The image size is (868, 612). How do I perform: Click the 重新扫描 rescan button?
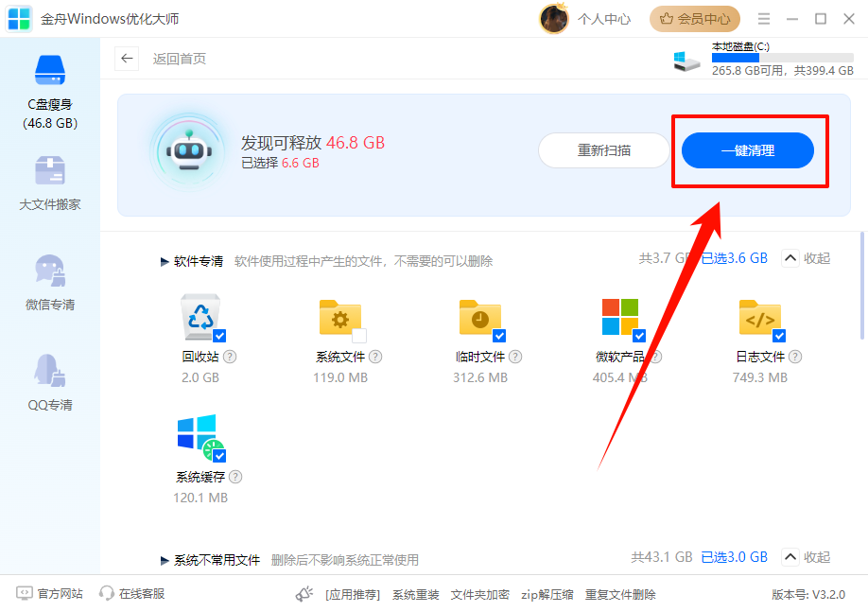click(x=604, y=150)
